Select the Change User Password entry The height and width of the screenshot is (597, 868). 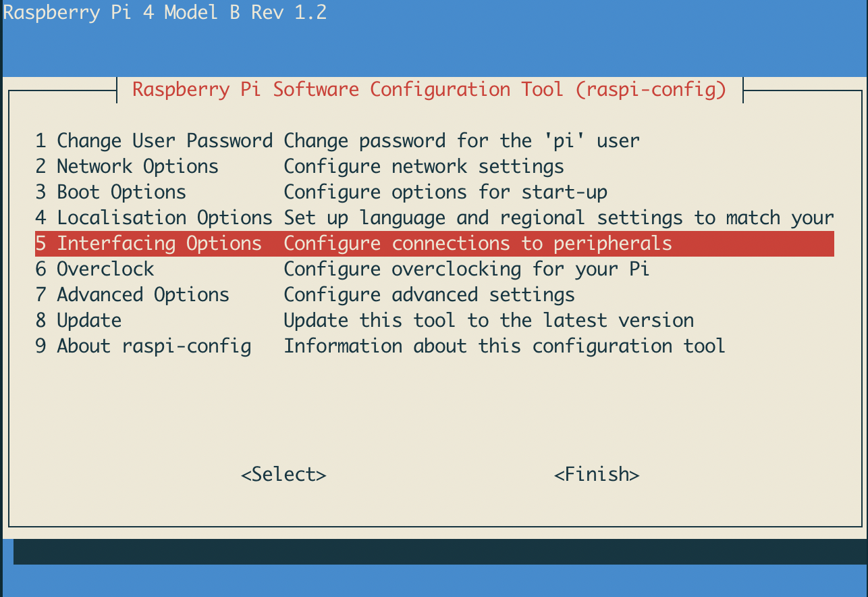pos(154,141)
